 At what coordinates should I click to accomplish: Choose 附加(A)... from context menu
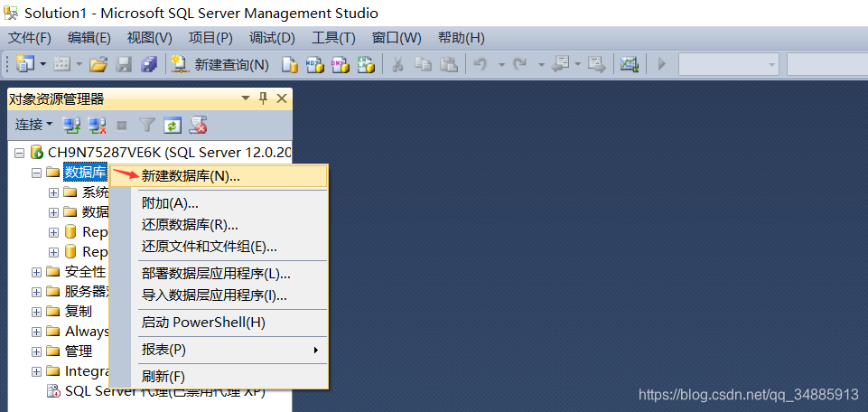(219, 203)
